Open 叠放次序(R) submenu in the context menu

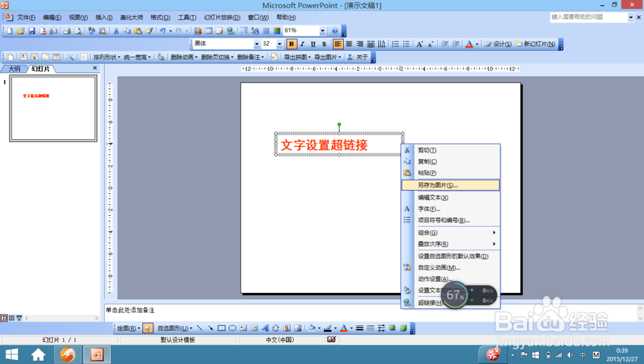pos(451,244)
